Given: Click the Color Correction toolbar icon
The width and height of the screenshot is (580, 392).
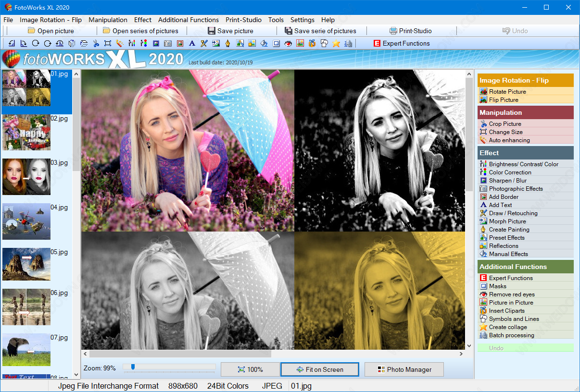Looking at the screenshot, I should tap(143, 43).
